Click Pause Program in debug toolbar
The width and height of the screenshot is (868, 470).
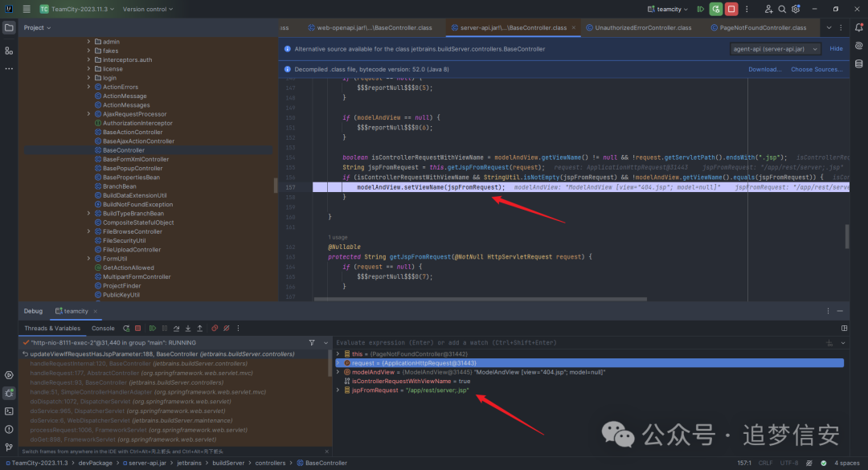pos(165,329)
